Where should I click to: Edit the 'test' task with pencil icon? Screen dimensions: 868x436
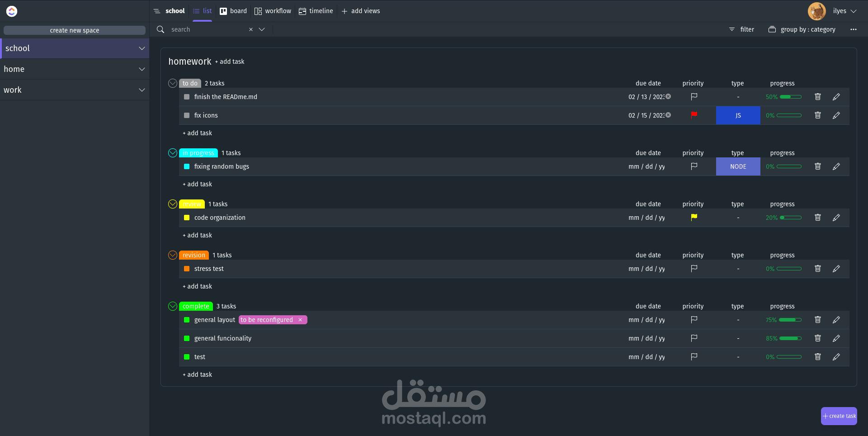(x=836, y=357)
